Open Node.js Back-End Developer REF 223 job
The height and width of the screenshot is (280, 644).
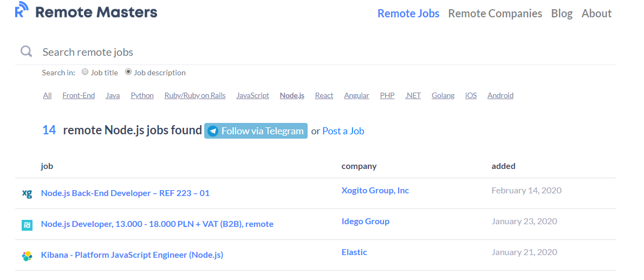[125, 193]
